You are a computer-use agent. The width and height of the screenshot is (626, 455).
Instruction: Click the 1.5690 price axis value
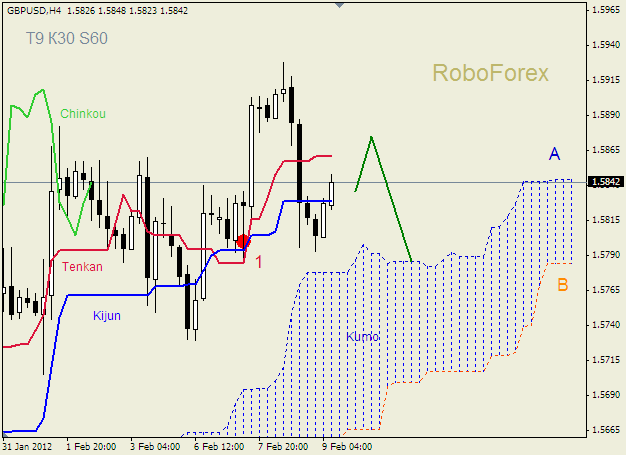point(606,395)
